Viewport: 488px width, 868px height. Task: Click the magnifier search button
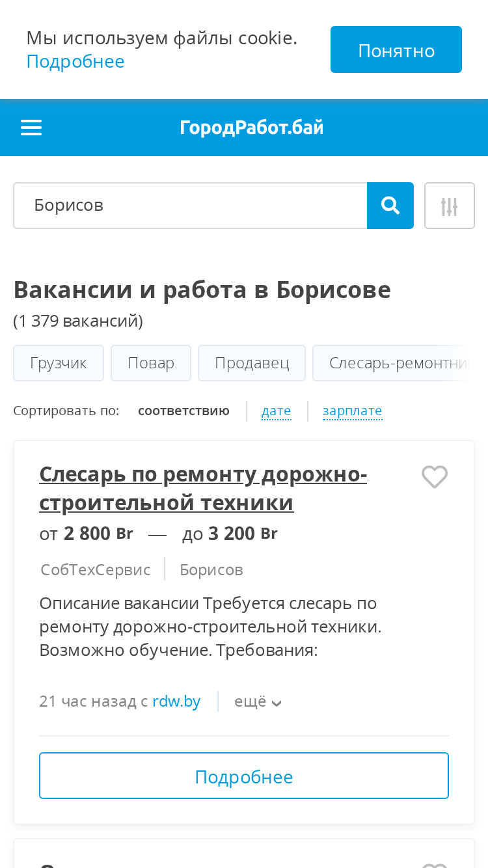tap(390, 206)
